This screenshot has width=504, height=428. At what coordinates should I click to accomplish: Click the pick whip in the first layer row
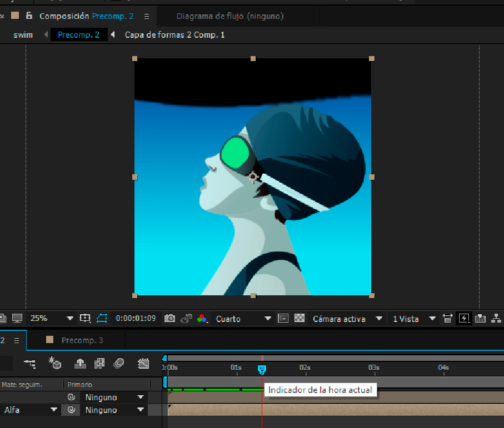[x=71, y=397]
